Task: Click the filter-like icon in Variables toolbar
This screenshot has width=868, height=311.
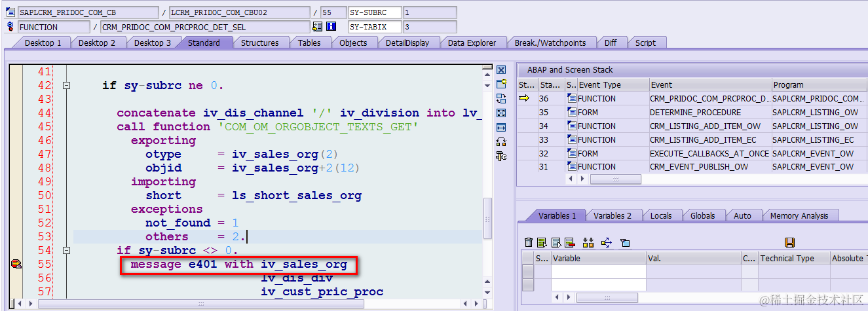Action: 625,243
